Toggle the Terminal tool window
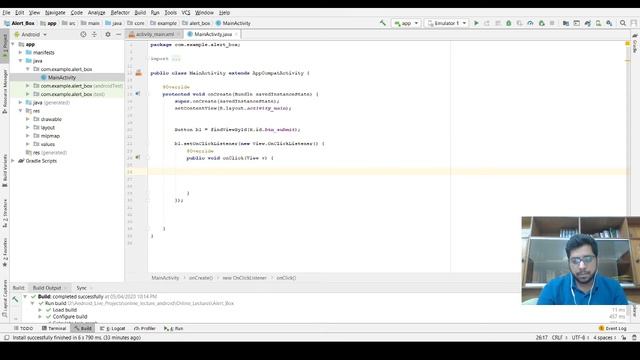The height and width of the screenshot is (360, 640). pos(54,328)
